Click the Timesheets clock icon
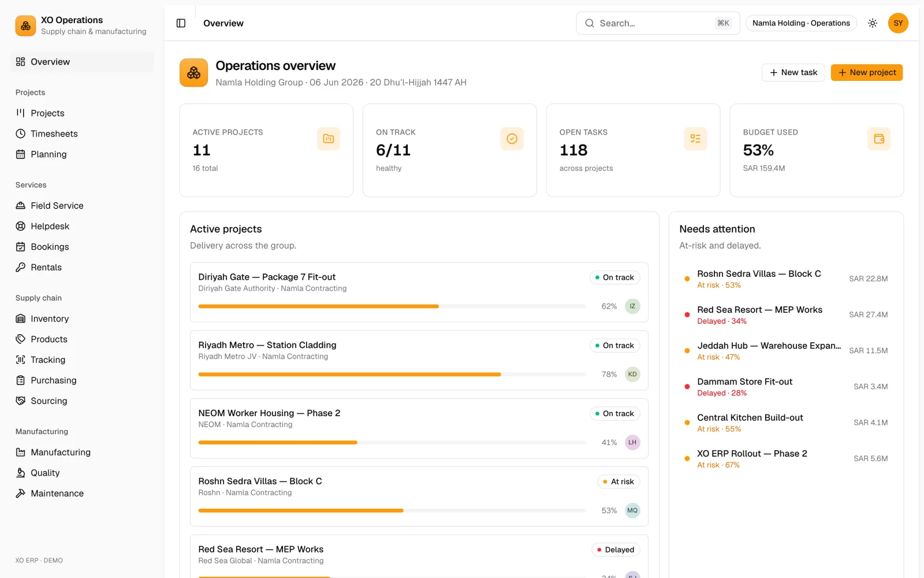 pos(21,134)
